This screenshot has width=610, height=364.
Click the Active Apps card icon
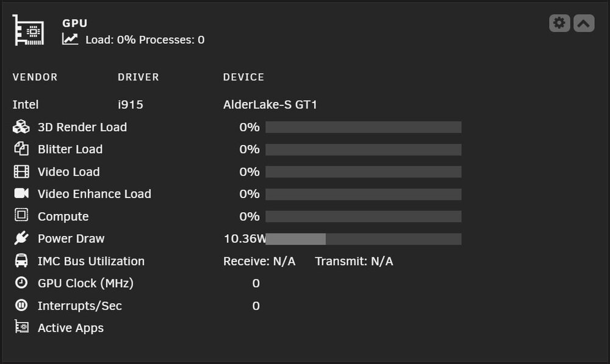(x=22, y=327)
